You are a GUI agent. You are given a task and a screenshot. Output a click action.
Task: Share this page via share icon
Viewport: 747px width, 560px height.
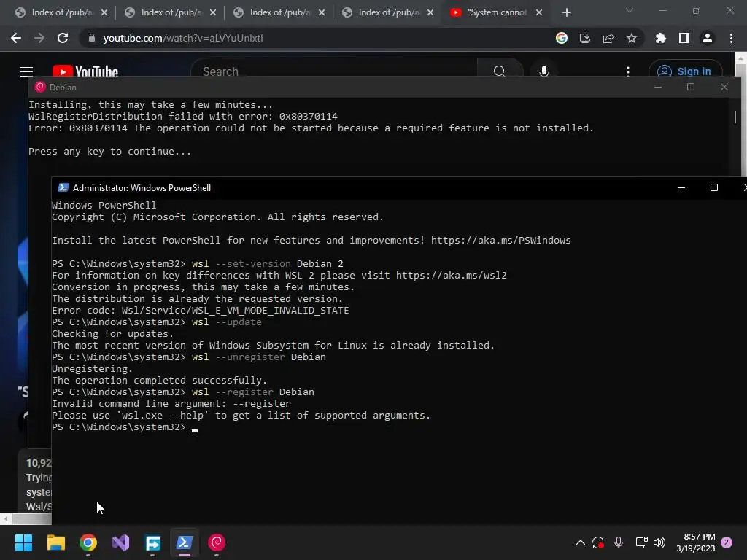pos(608,38)
